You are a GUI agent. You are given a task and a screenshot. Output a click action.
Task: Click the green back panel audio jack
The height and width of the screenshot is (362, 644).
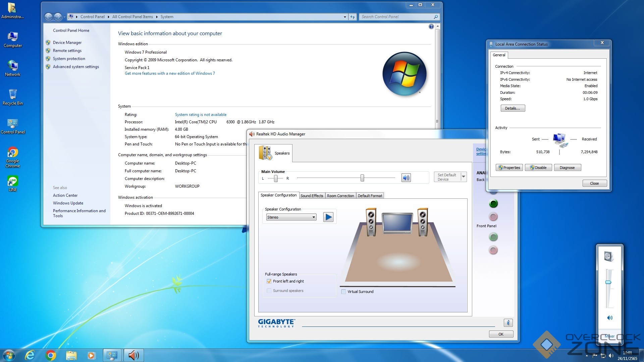pyautogui.click(x=493, y=203)
